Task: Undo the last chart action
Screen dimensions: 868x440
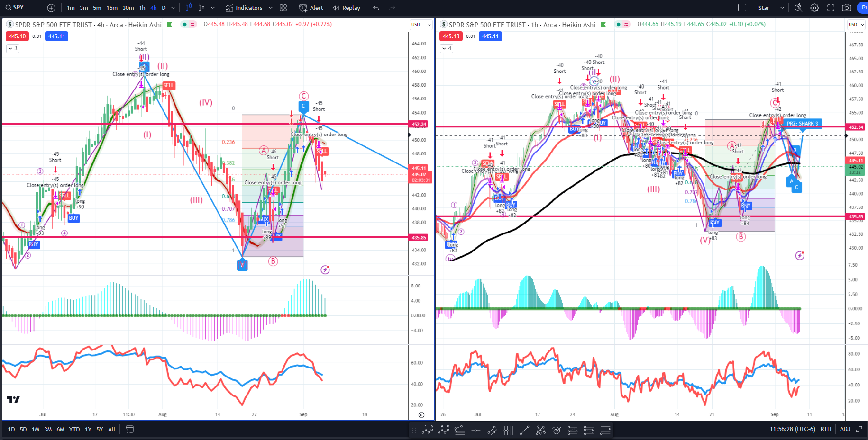Action: click(376, 8)
